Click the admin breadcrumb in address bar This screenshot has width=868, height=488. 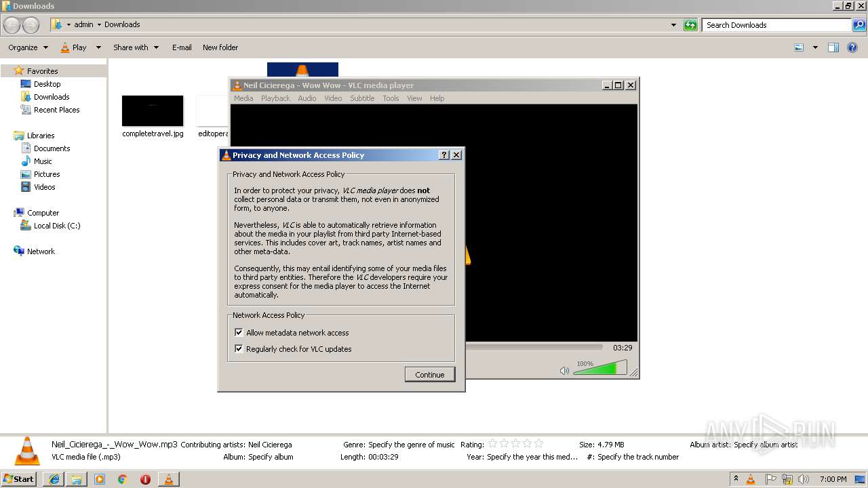tap(83, 24)
